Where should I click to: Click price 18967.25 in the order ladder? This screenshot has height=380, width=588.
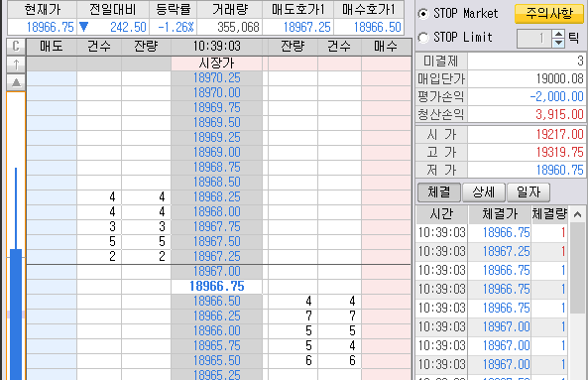[216, 257]
